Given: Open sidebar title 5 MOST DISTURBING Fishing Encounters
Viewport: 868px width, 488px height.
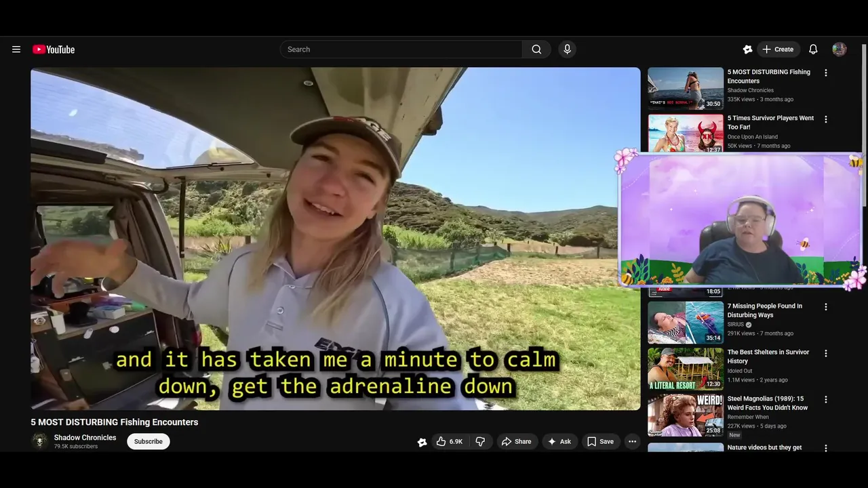Looking at the screenshot, I should pyautogui.click(x=769, y=76).
